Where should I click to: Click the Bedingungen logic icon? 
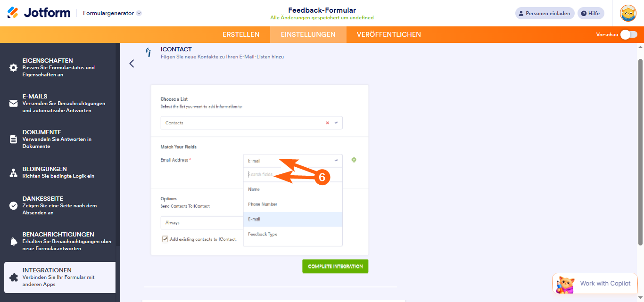pos(13,173)
